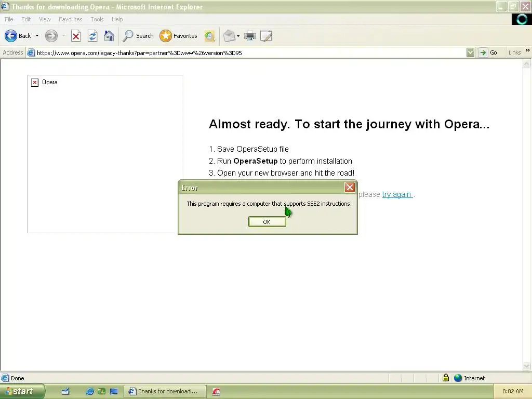Viewport: 532px width, 399px height.
Task: Click the Internet zone globe icon
Action: [x=458, y=378]
